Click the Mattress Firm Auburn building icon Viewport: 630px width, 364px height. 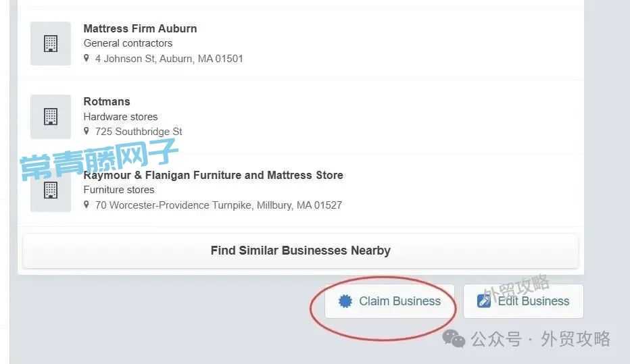[51, 44]
